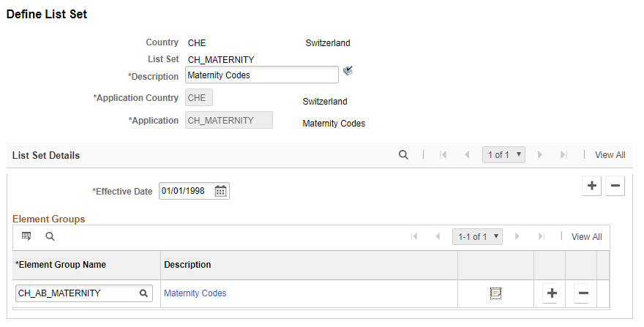Add an Element Group row with plus
Viewport: 644px width, 327px height.
click(x=552, y=293)
